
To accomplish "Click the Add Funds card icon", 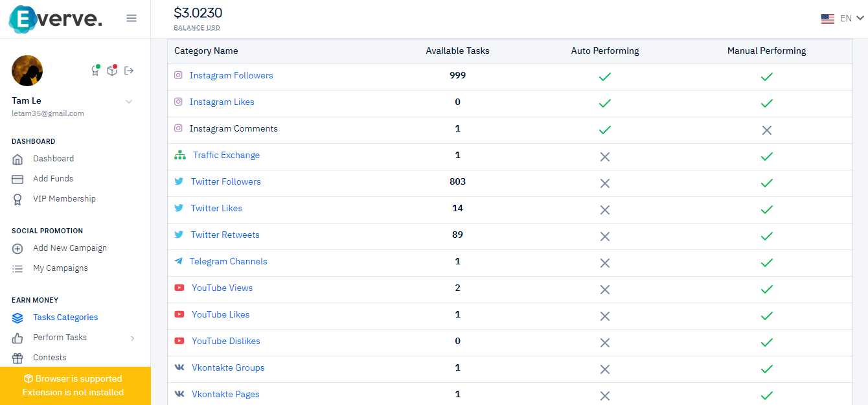I will [17, 179].
